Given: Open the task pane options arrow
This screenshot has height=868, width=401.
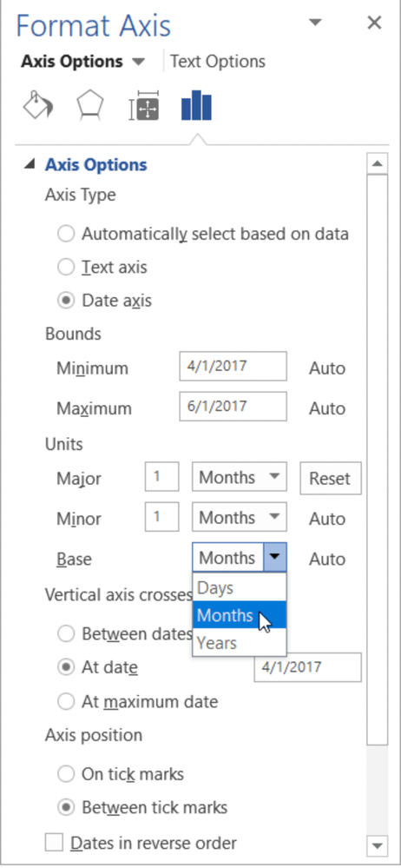Looking at the screenshot, I should [x=315, y=23].
